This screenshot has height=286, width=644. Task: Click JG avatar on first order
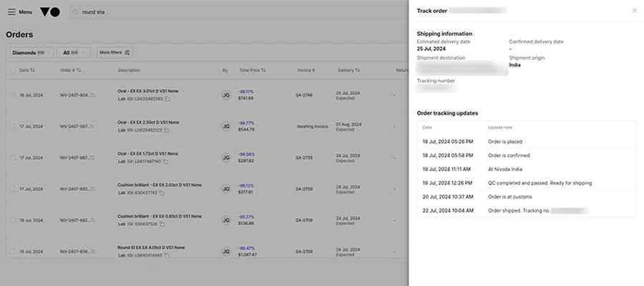226,95
